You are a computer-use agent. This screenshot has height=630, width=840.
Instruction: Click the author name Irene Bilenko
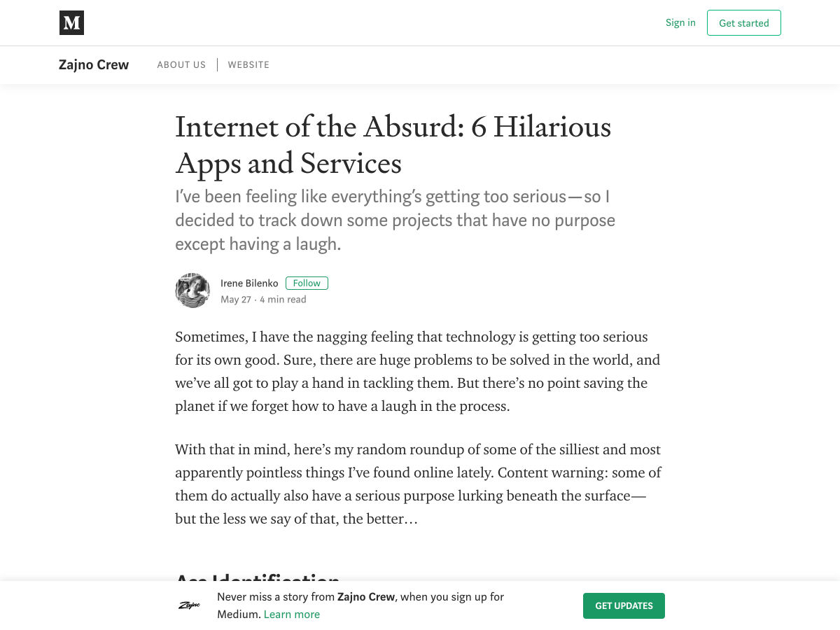[x=249, y=283]
